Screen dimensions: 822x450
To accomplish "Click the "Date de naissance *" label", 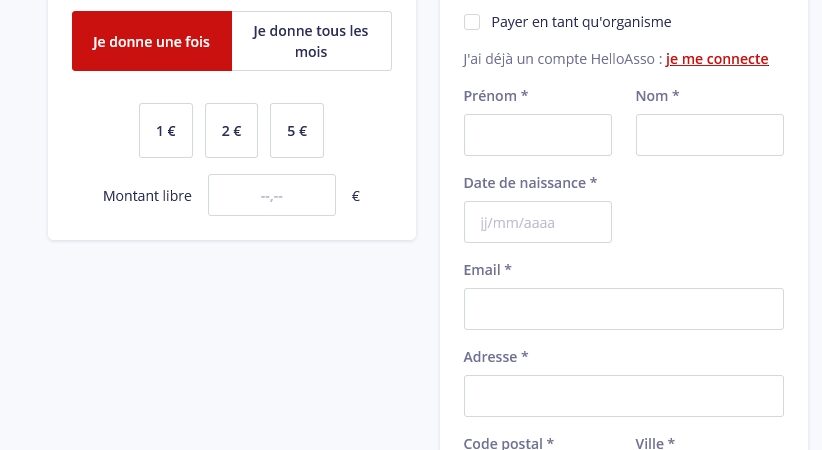I will (530, 183).
